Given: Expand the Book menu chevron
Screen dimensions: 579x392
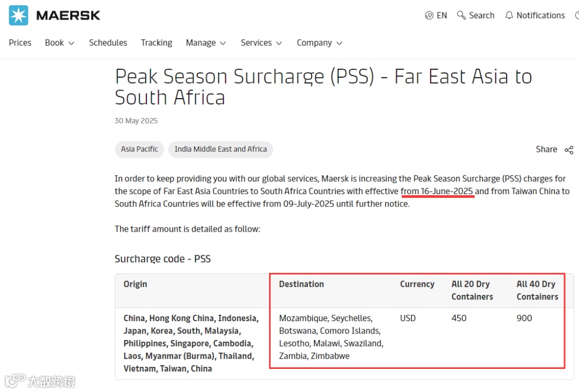Looking at the screenshot, I should (x=71, y=43).
